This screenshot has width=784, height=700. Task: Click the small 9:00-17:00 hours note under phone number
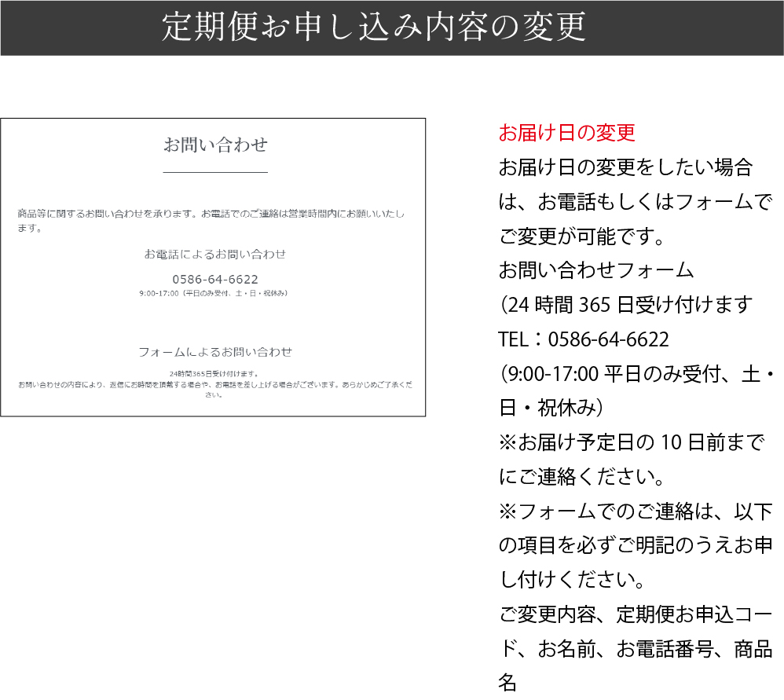point(215,293)
